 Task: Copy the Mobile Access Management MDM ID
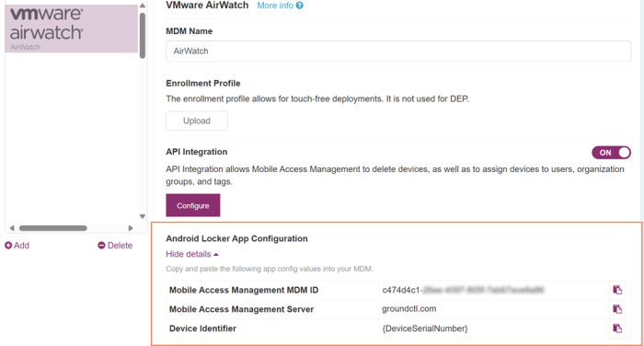[617, 290]
